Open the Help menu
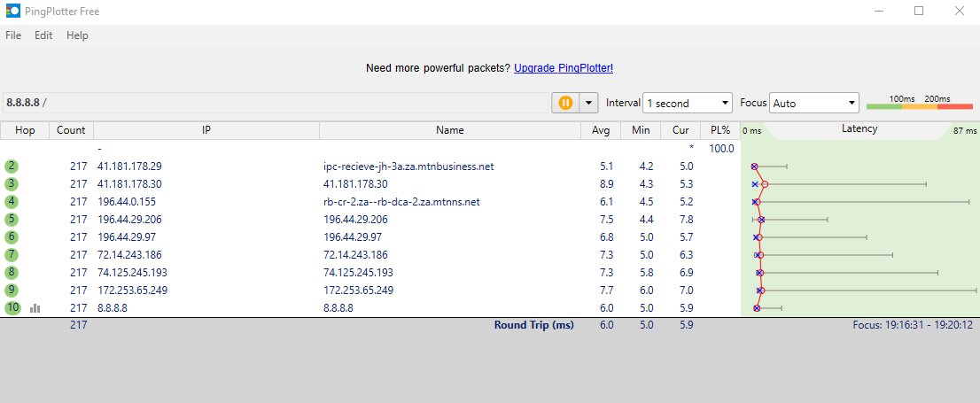 (77, 35)
